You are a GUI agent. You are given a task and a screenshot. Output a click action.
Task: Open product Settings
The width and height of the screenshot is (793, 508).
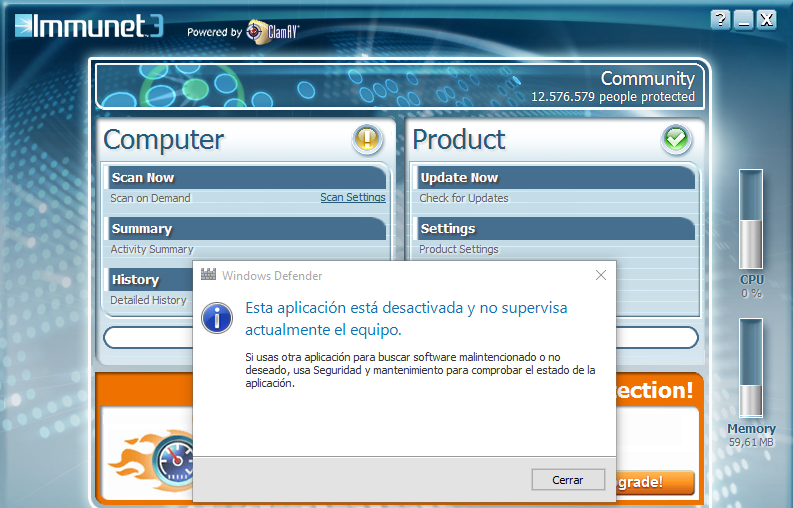tap(556, 229)
